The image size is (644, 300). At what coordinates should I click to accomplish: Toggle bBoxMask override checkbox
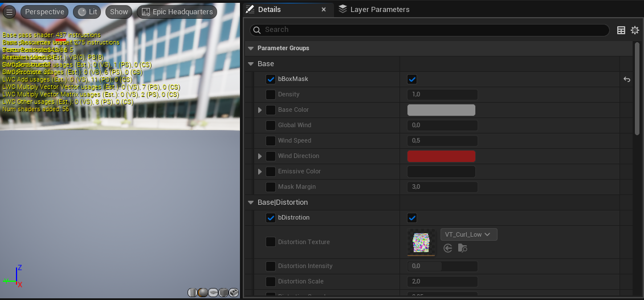coord(271,79)
